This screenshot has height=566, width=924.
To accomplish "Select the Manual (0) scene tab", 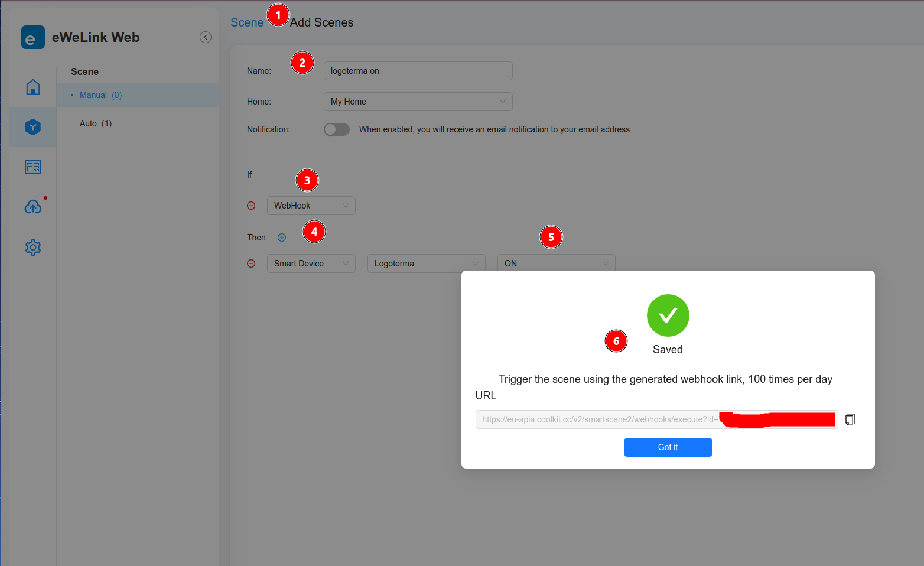I will pyautogui.click(x=138, y=95).
